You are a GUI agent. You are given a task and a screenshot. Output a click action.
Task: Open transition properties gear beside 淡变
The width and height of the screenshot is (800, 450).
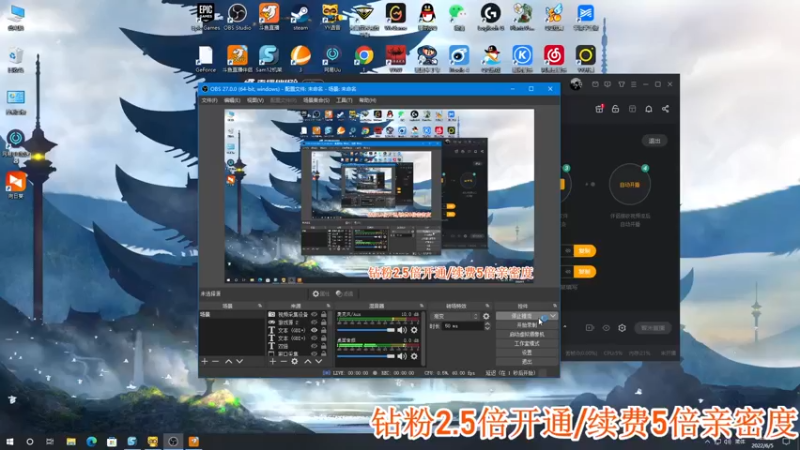(486, 316)
